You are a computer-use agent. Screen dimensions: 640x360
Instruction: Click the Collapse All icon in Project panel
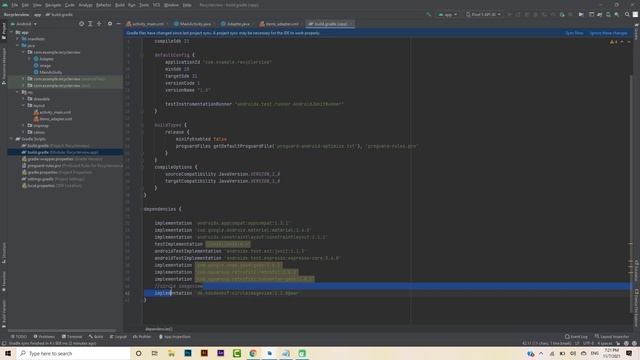pyautogui.click(x=99, y=24)
